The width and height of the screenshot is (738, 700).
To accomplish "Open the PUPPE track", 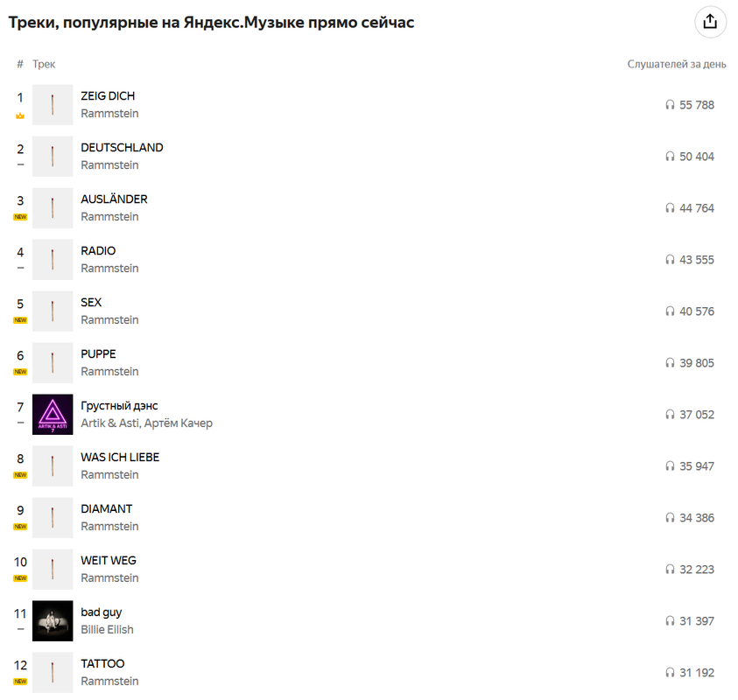I will [98, 354].
